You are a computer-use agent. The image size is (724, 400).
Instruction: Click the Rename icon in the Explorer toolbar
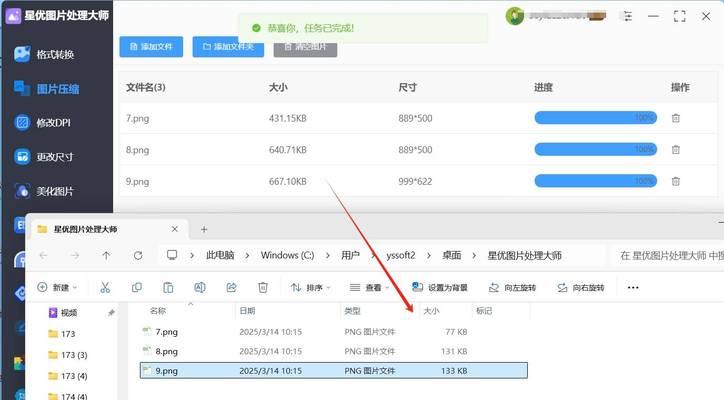pos(200,287)
